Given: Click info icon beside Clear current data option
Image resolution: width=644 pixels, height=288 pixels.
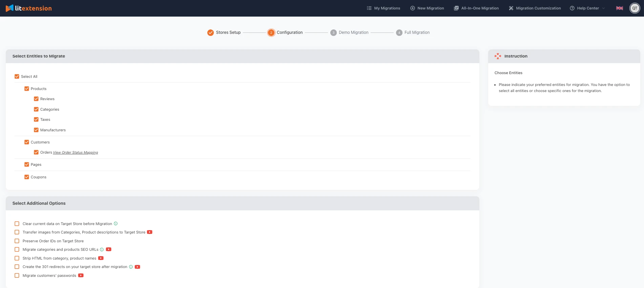Looking at the screenshot, I should 116,224.
